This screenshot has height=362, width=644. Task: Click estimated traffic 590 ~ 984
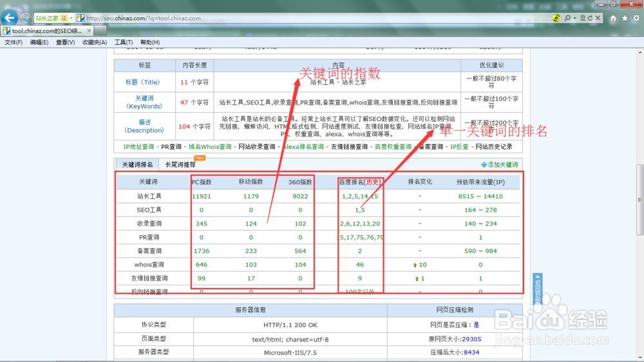tap(480, 251)
